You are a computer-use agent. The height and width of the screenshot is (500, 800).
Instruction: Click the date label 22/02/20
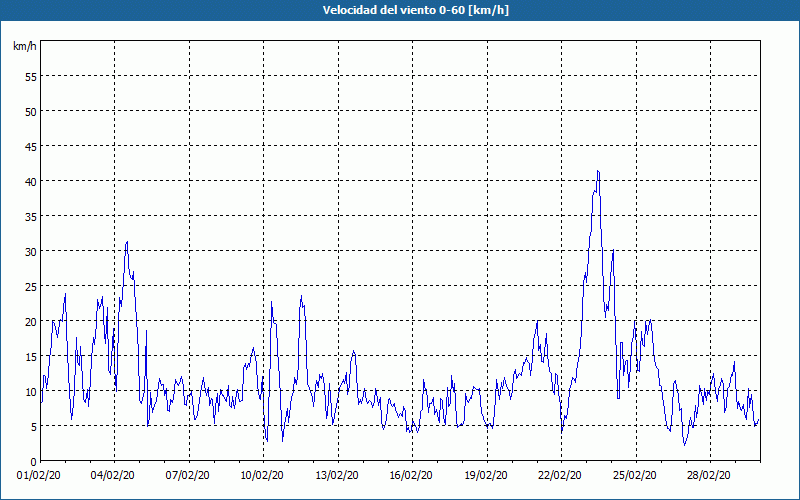tap(560, 476)
